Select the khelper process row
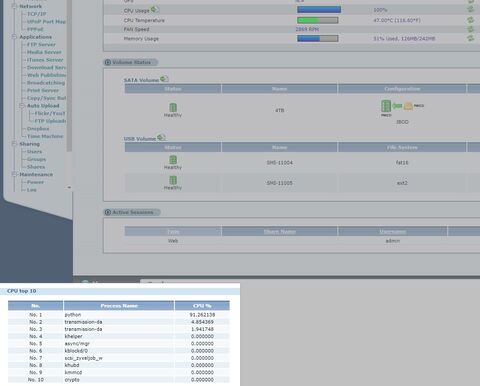This screenshot has width=480, height=386. pos(119,336)
